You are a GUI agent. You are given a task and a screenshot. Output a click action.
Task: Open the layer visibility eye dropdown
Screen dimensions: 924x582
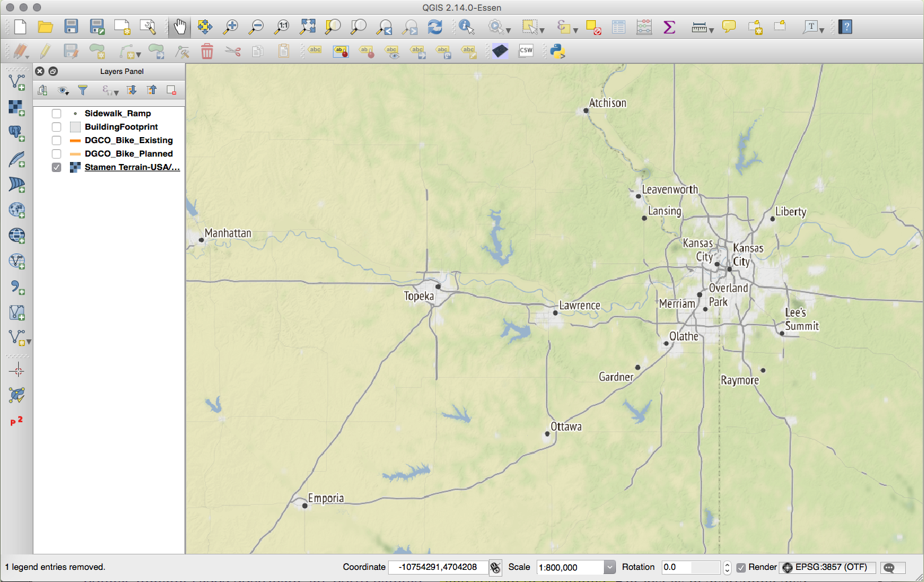[x=64, y=90]
